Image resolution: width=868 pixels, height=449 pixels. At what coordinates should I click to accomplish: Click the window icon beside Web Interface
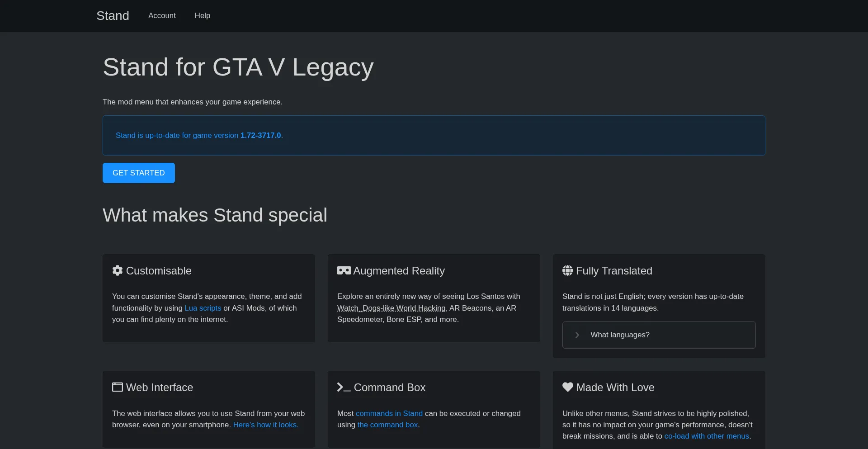click(118, 387)
